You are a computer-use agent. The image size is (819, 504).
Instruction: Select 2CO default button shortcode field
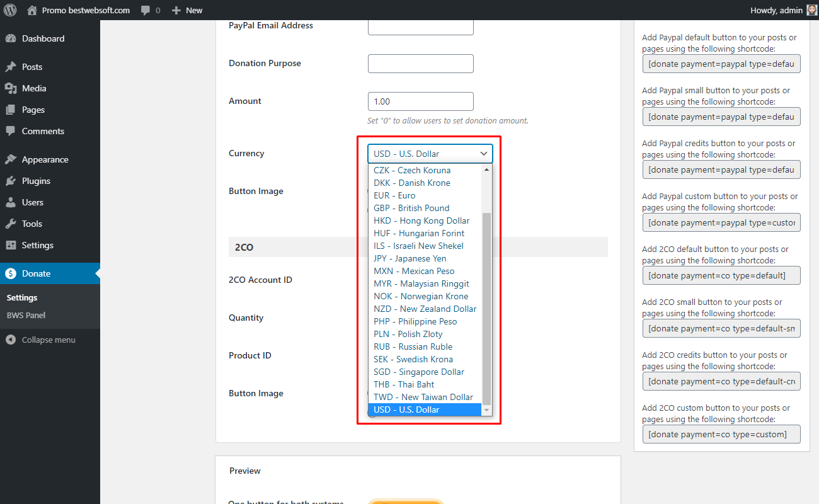(721, 275)
